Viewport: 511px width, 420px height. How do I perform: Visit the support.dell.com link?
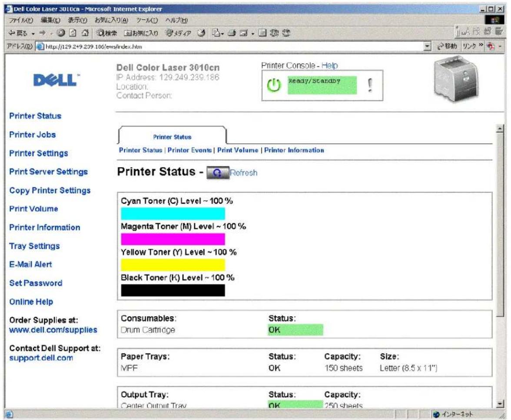41,358
